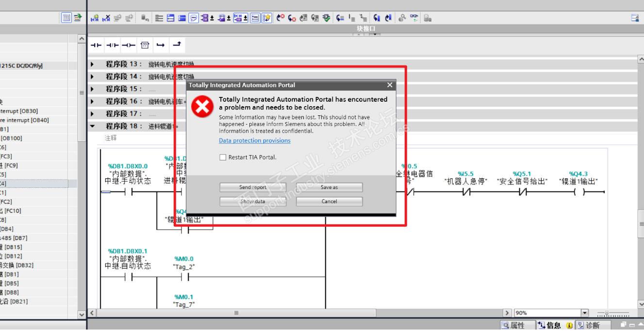Select the "辊道1输出" output coil
This screenshot has width=644, height=331.
click(578, 192)
